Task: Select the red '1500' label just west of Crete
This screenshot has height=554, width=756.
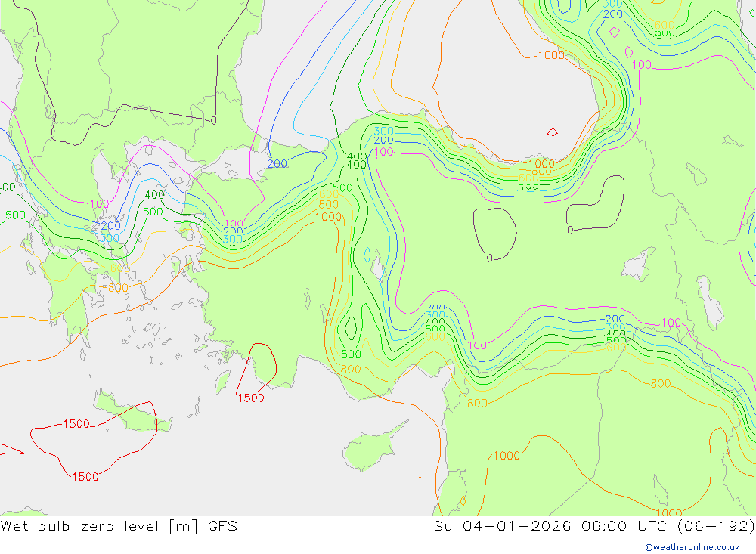Action: 76,424
